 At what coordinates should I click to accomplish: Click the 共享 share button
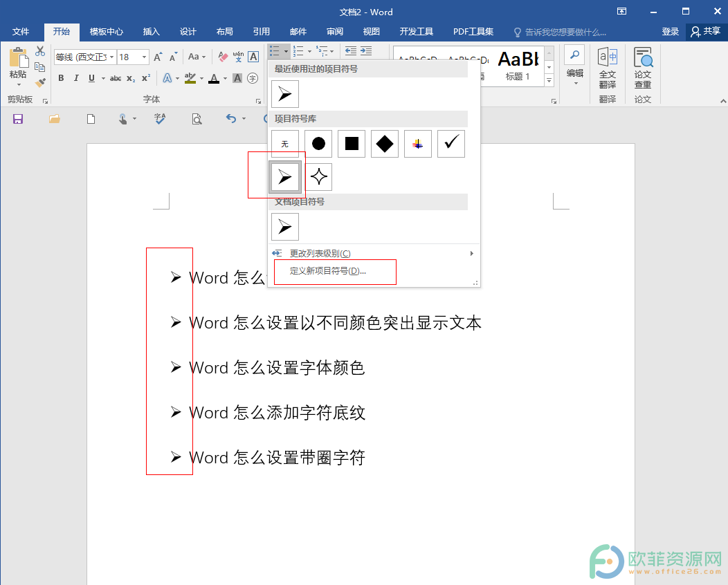pyautogui.click(x=706, y=32)
